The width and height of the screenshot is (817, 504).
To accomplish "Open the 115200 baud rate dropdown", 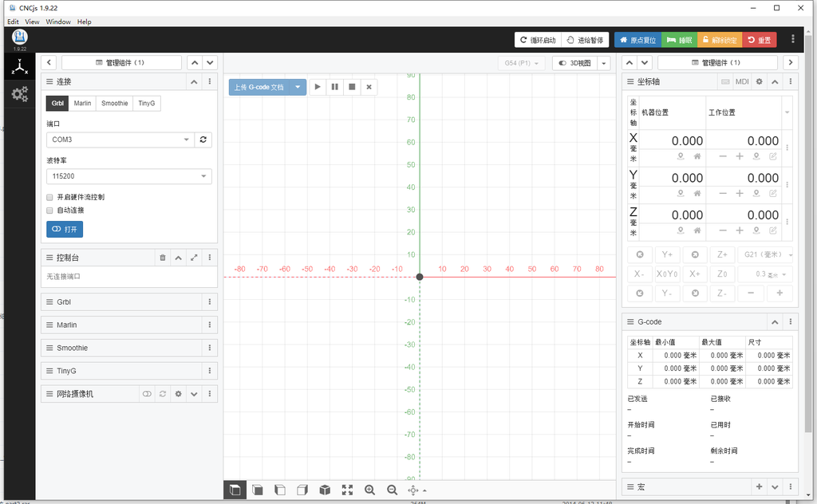I will (129, 176).
